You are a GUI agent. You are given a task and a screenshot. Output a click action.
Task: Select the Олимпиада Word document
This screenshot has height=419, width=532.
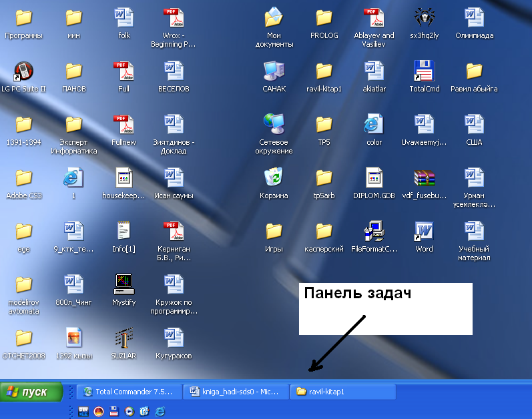coord(474,17)
